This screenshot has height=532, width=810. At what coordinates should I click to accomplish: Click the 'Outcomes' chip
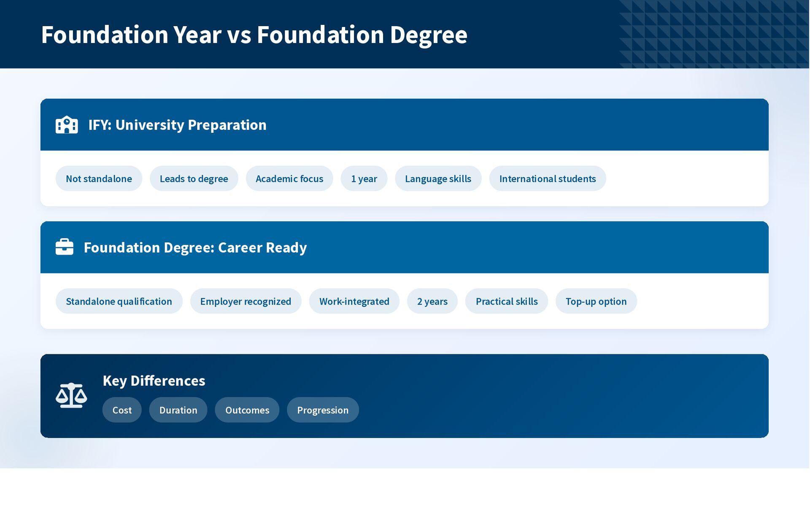pyautogui.click(x=247, y=410)
